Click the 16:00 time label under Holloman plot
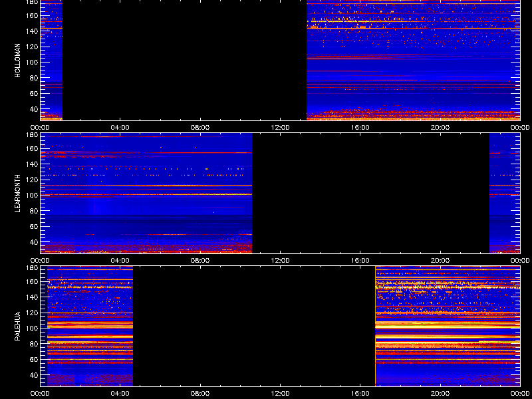Viewport: 532px width, 399px height. click(x=360, y=128)
